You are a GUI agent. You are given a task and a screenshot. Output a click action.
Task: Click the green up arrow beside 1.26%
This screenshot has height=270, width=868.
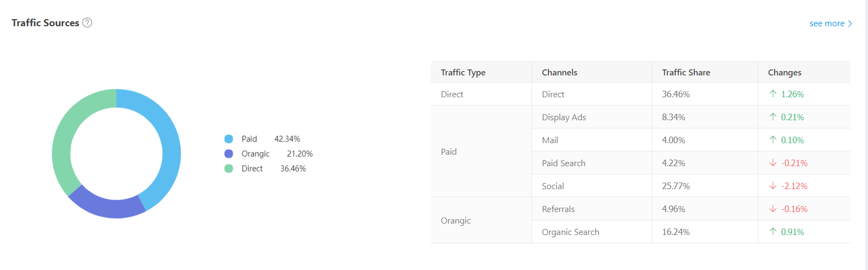773,94
